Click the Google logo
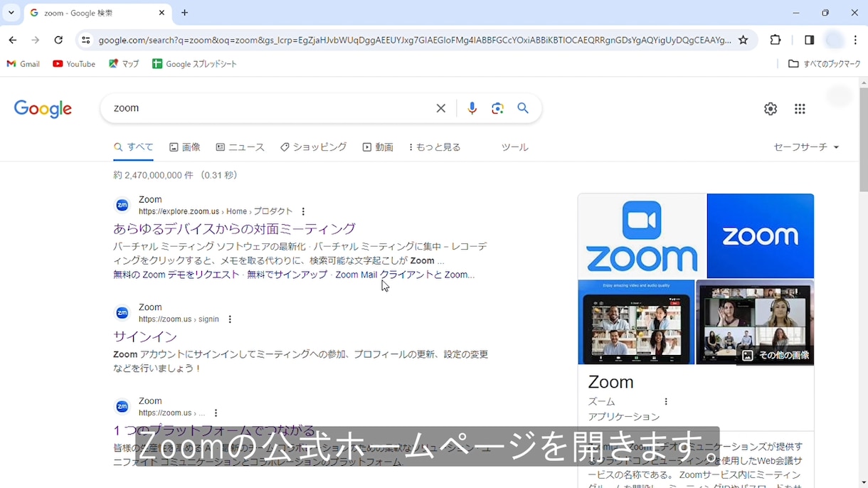868x488 pixels. (x=43, y=109)
